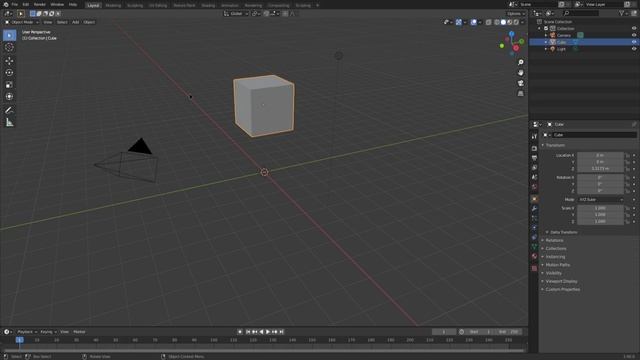This screenshot has width=640, height=360.
Task: Open the Object Data properties tab
Action: [x=534, y=247]
